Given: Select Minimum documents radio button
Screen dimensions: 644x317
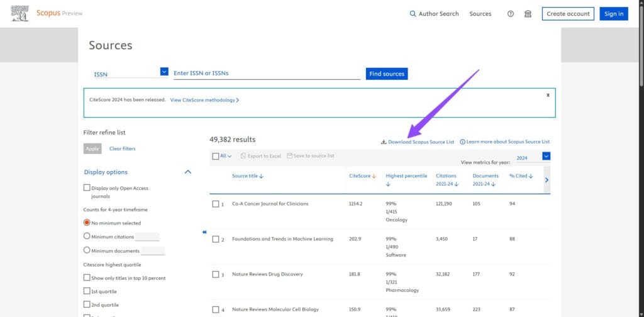Looking at the screenshot, I should point(87,250).
